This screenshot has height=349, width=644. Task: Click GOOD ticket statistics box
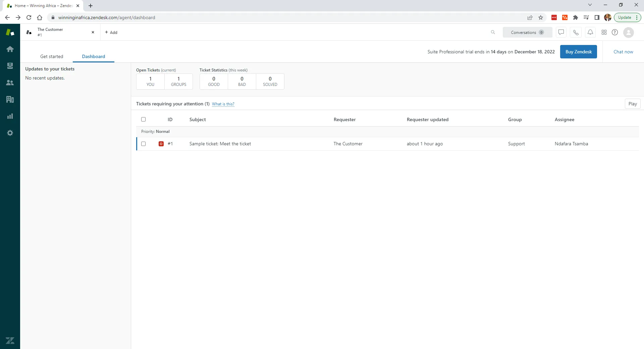pos(214,82)
